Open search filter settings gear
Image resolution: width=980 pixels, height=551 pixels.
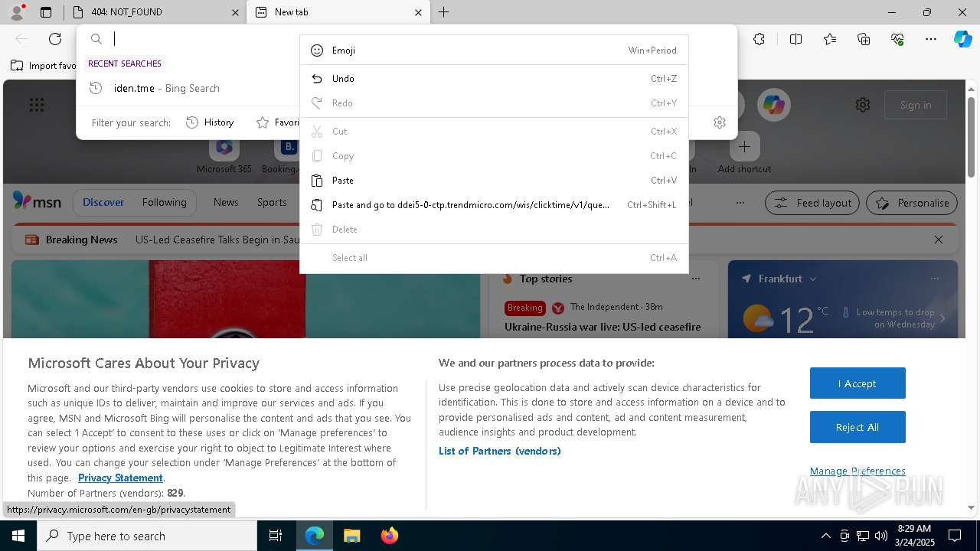(x=720, y=122)
